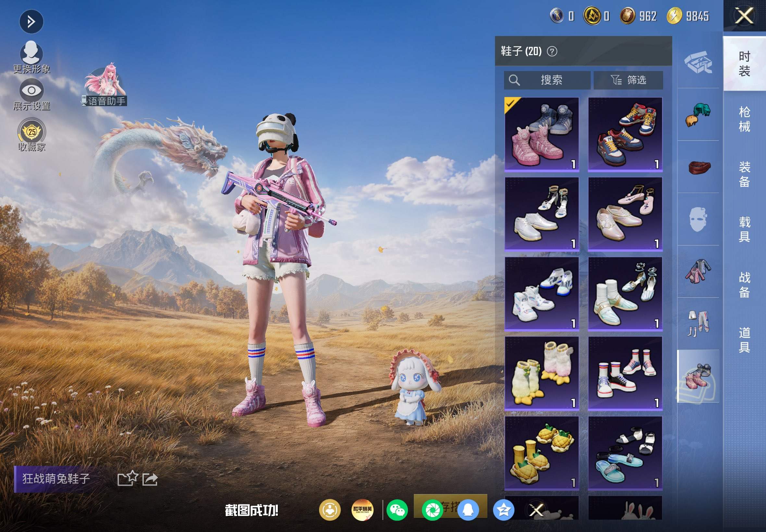
Task: Click the 962 coin balance value
Action: [x=648, y=16]
